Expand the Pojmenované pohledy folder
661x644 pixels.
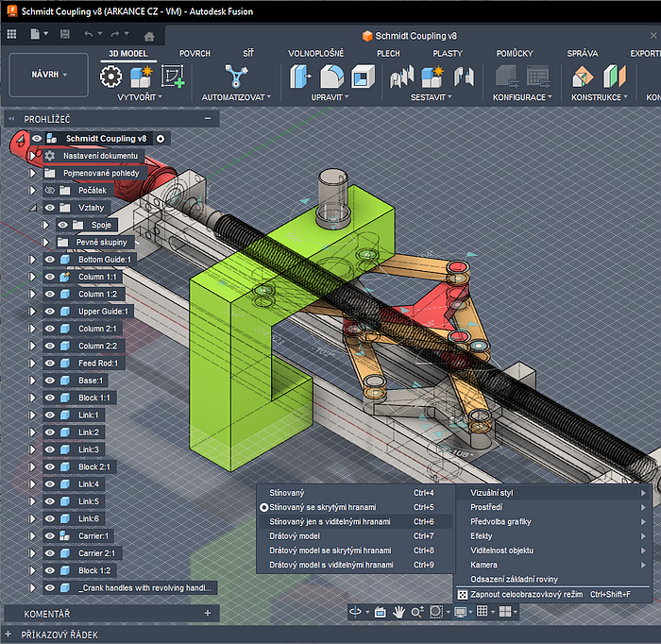click(32, 173)
